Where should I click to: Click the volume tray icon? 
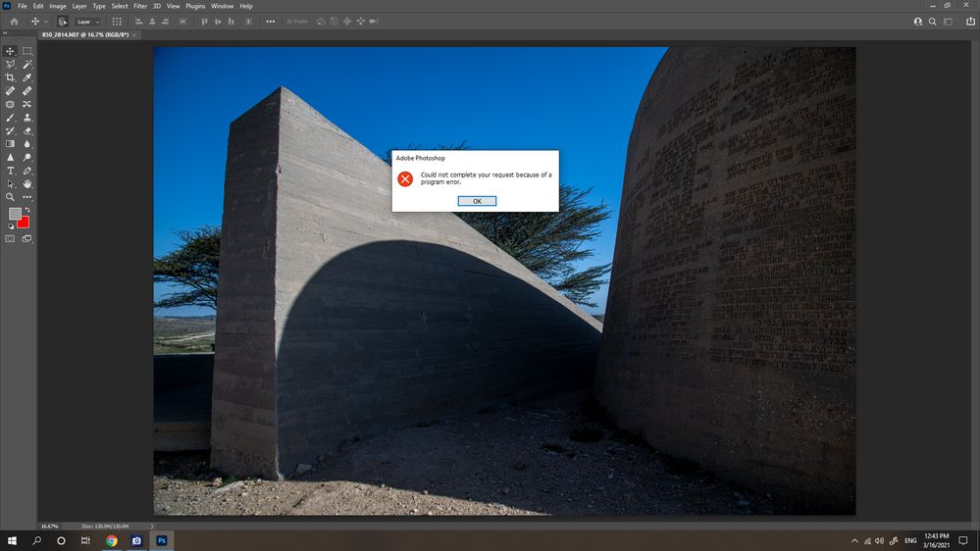coord(879,540)
